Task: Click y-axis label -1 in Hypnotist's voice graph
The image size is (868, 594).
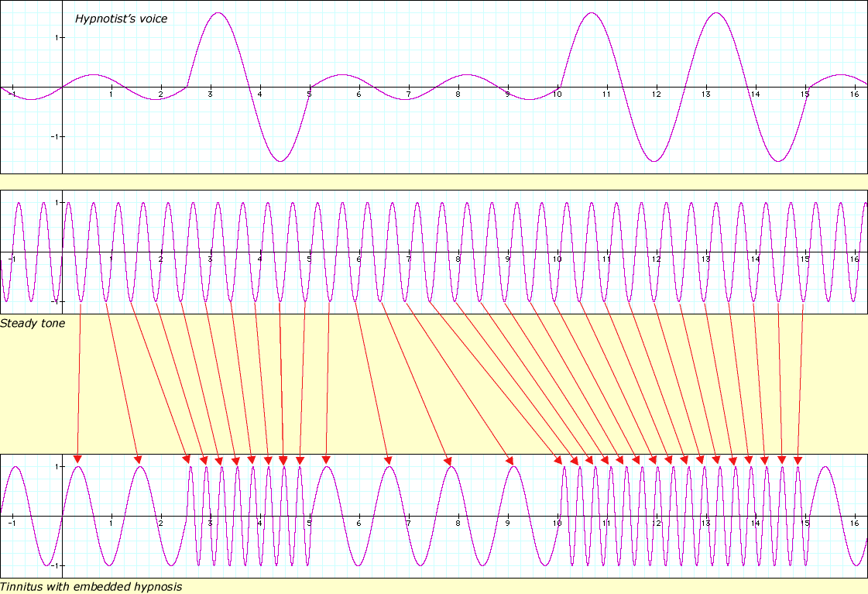Action: 52,136
